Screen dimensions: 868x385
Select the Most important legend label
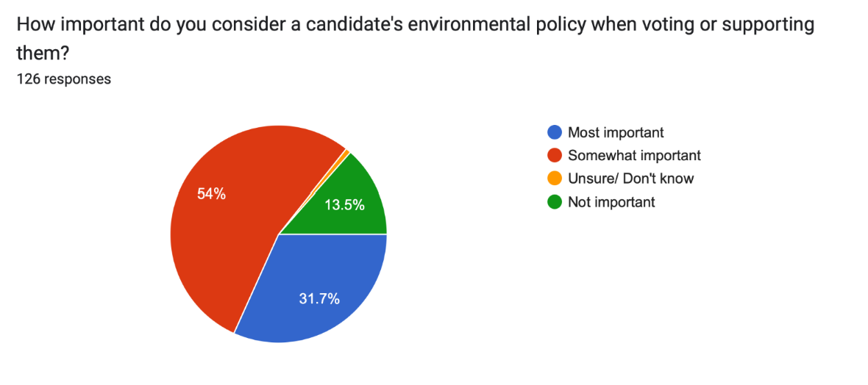coord(616,133)
